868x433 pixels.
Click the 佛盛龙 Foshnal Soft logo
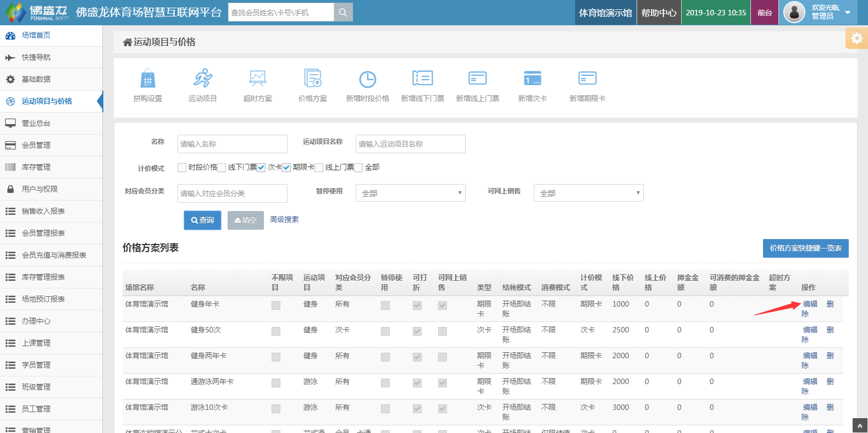pos(36,12)
